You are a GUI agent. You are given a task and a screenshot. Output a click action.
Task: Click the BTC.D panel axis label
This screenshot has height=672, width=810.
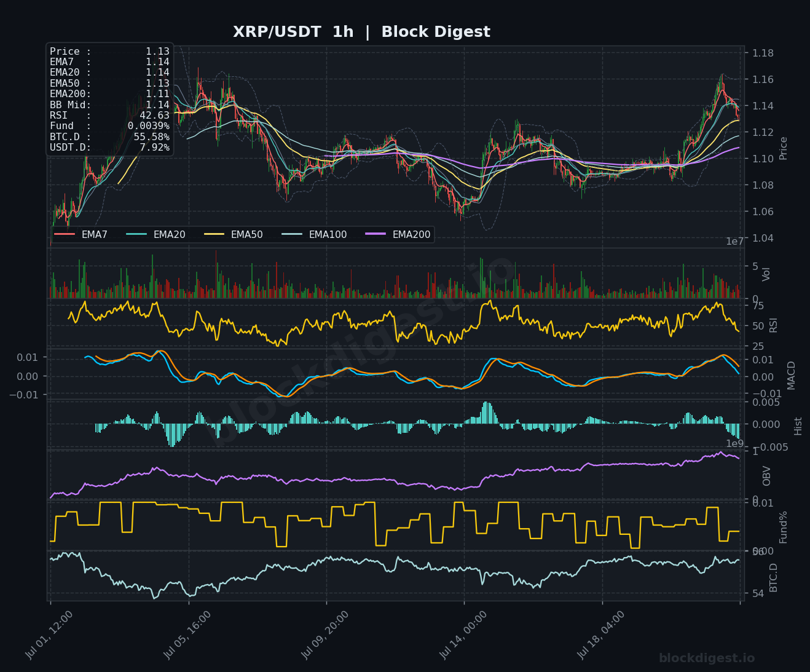[x=774, y=577]
